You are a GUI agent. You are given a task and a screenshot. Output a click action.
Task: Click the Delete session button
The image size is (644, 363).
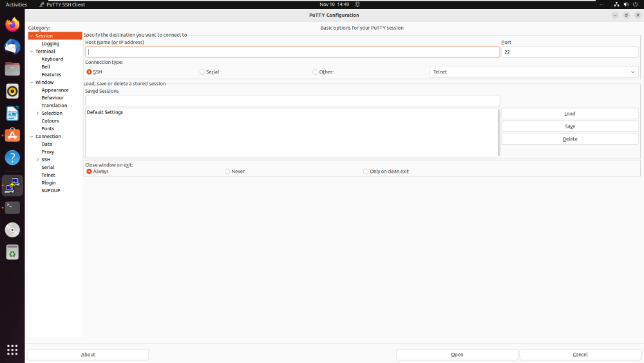pyautogui.click(x=570, y=139)
